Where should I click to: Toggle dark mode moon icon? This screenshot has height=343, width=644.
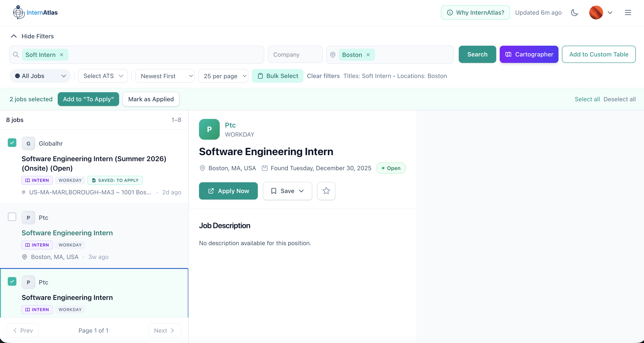tap(574, 12)
